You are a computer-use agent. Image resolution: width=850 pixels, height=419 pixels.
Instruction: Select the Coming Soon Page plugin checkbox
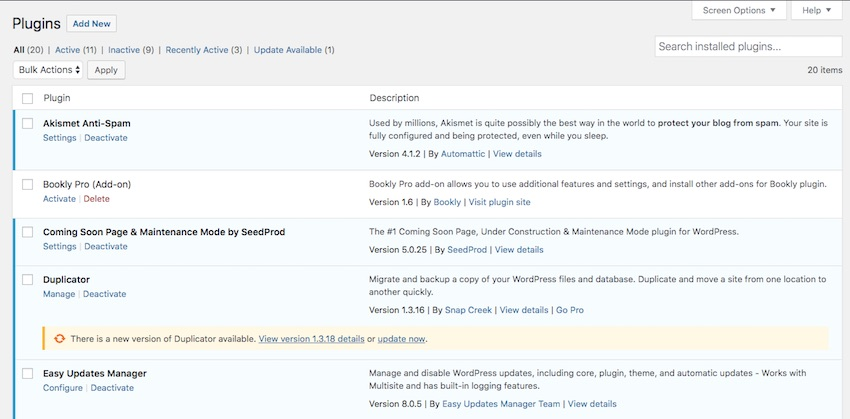pos(27,232)
